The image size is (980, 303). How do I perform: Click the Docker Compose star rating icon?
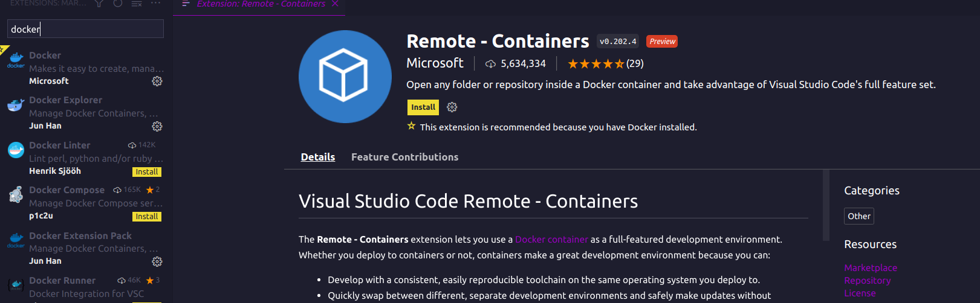pos(150,190)
